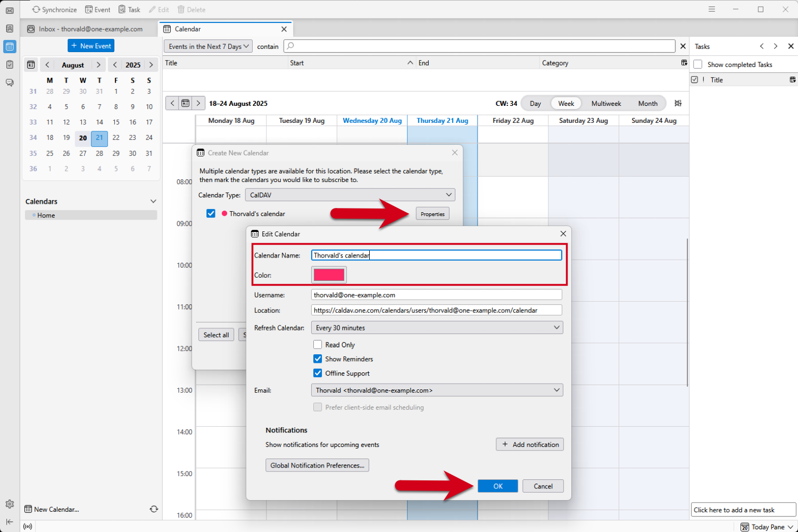
Task: Open the Refresh Calendar interval dropdown
Action: (437, 327)
